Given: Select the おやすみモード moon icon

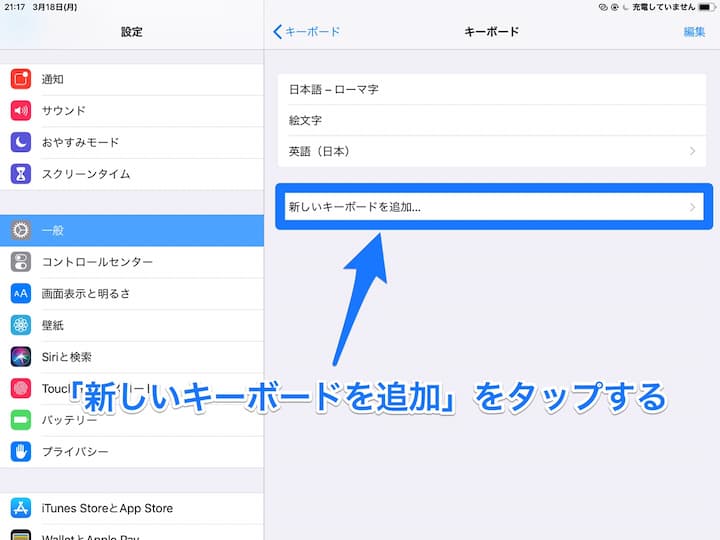Looking at the screenshot, I should click(x=21, y=142).
